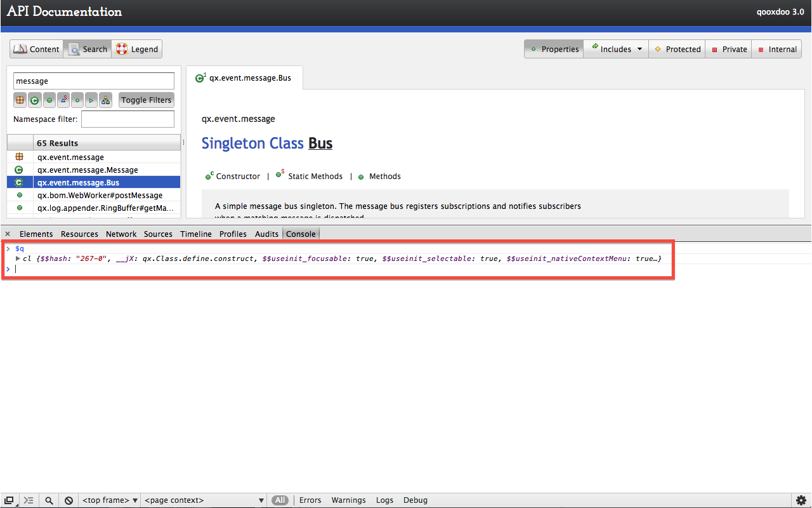Enable Private members display

(x=728, y=49)
